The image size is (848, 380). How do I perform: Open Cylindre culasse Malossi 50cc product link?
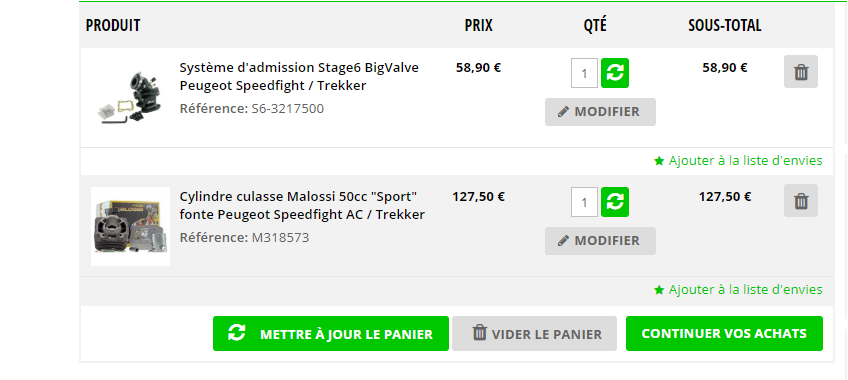coord(302,205)
